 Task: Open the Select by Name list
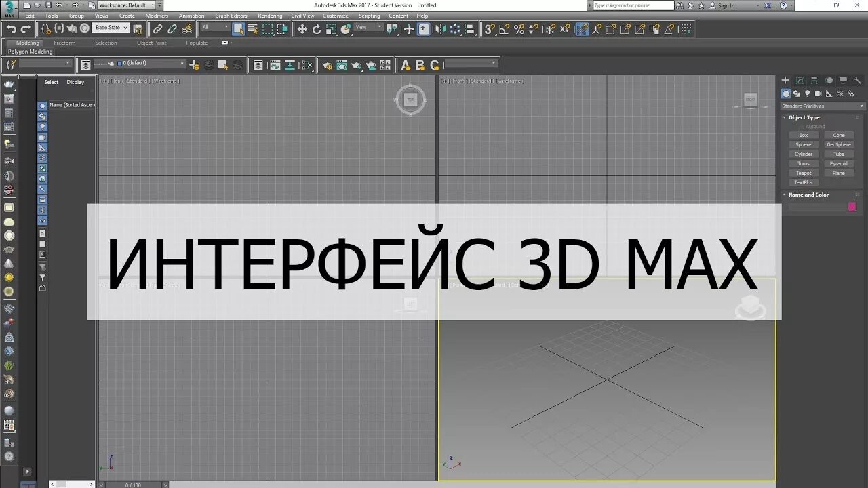pyautogui.click(x=253, y=29)
